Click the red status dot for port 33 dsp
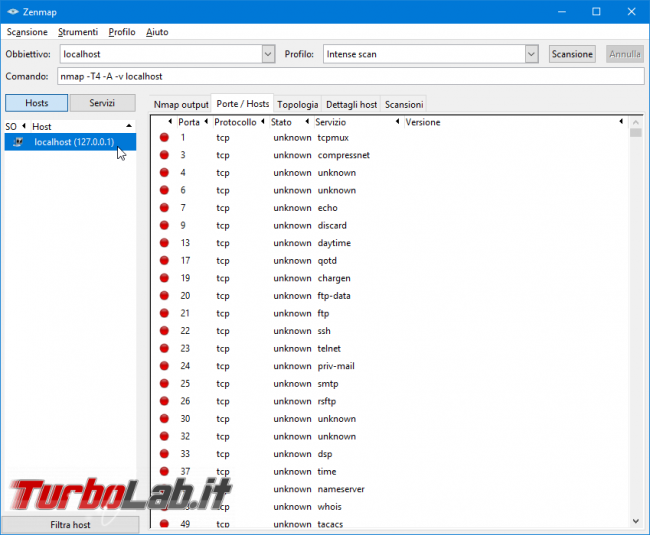 [164, 453]
